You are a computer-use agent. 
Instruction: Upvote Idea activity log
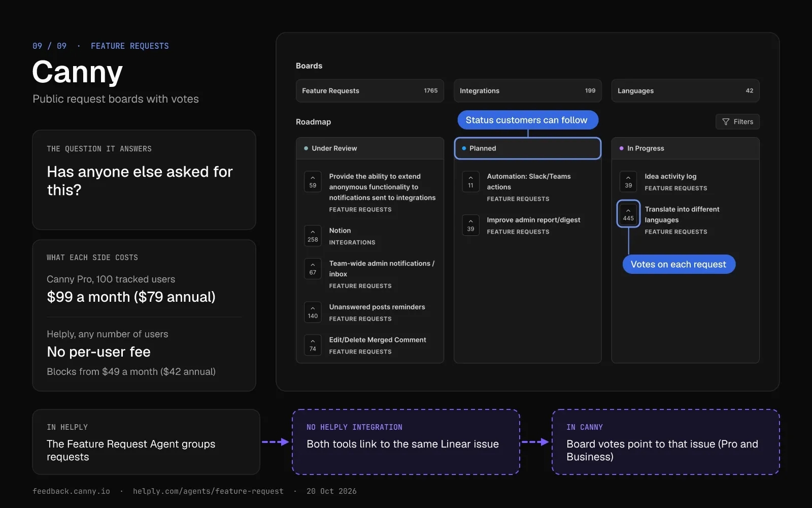point(628,181)
